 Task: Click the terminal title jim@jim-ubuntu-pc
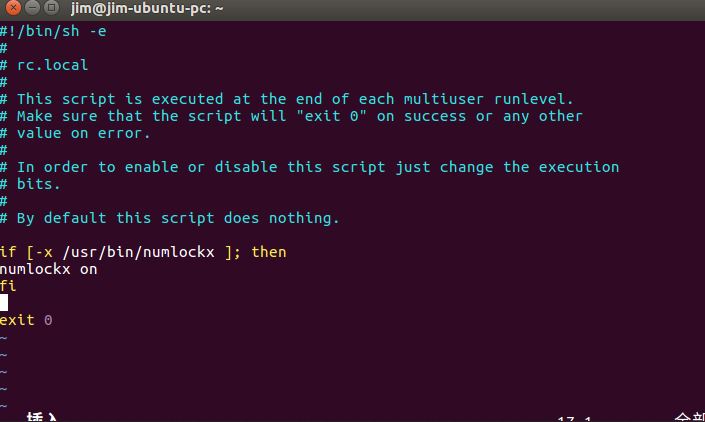pos(147,8)
